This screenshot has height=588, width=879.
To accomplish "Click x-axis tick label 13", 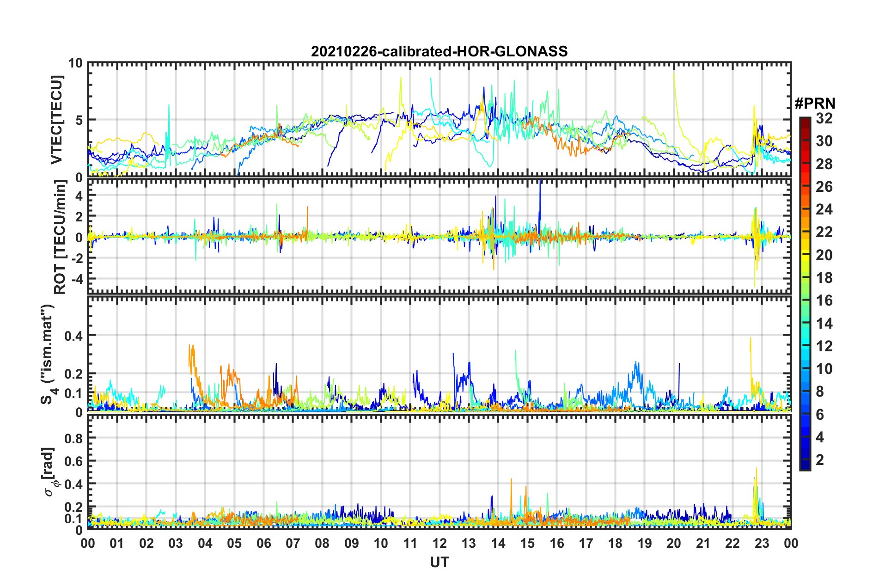I will tap(469, 543).
